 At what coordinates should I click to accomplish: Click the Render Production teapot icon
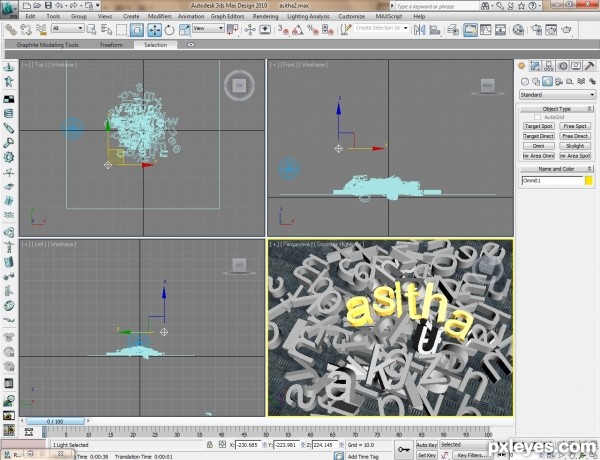[567, 29]
